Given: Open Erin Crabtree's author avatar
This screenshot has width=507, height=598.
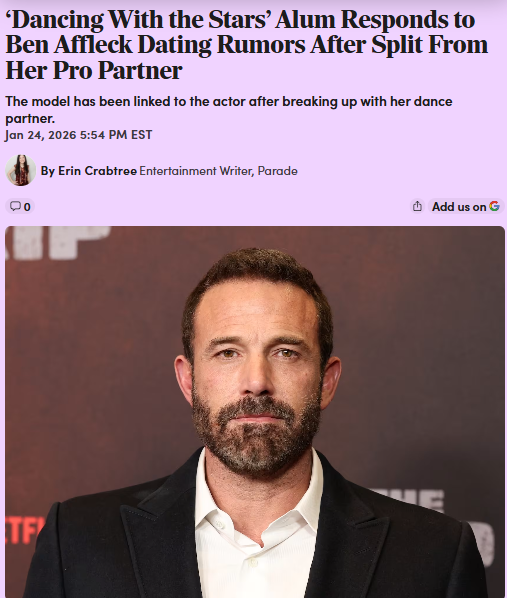Looking at the screenshot, I should [x=21, y=170].
